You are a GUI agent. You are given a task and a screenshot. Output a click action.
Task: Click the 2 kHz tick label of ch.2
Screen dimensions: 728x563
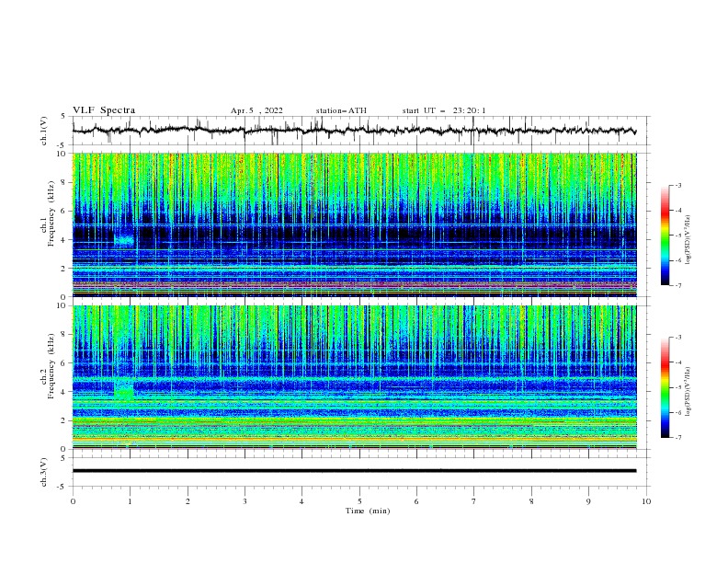coord(64,420)
